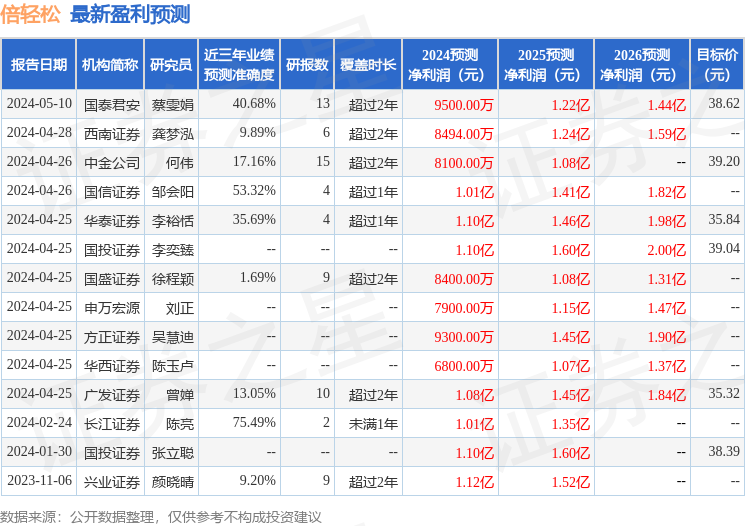Select analyst 吴慧迪

click(172, 337)
